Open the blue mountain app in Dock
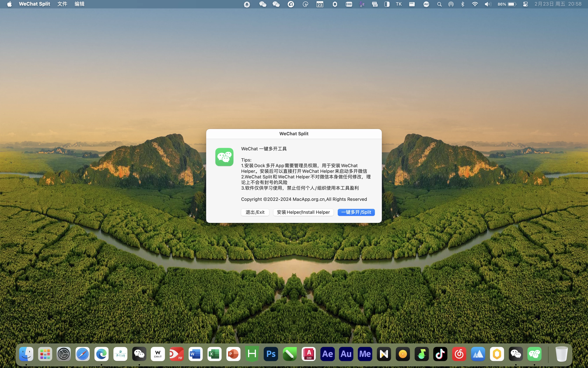This screenshot has width=588, height=368. click(x=478, y=354)
